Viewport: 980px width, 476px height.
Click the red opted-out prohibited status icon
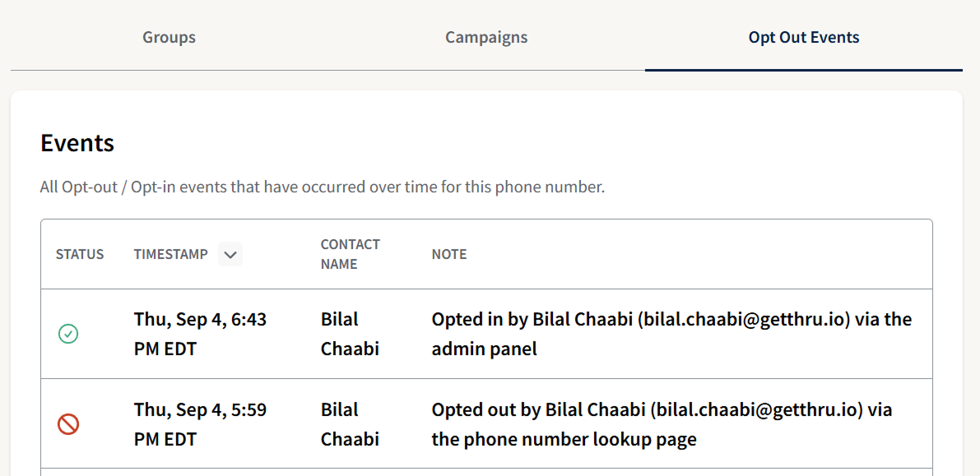[68, 424]
